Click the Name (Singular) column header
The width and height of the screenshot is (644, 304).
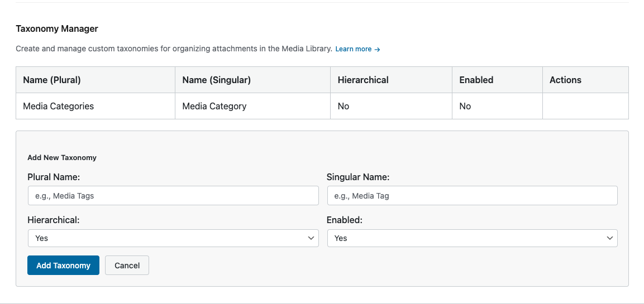pos(216,80)
